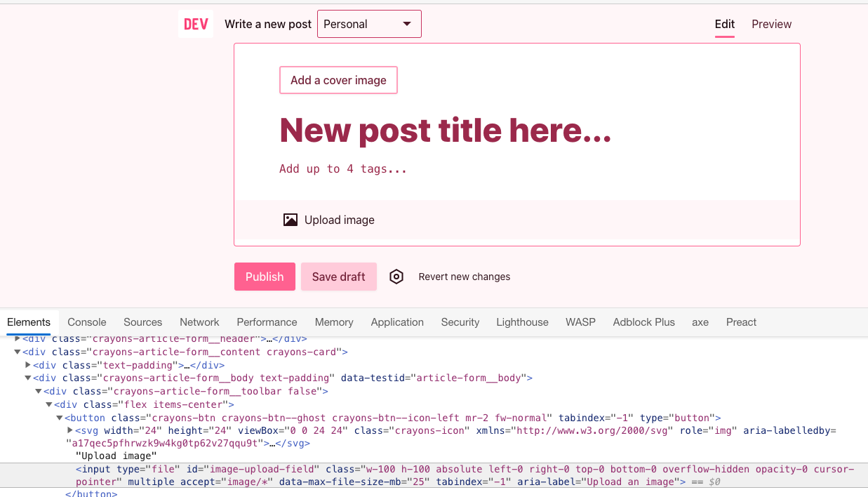
Task: Click the Save draft button
Action: tap(339, 277)
